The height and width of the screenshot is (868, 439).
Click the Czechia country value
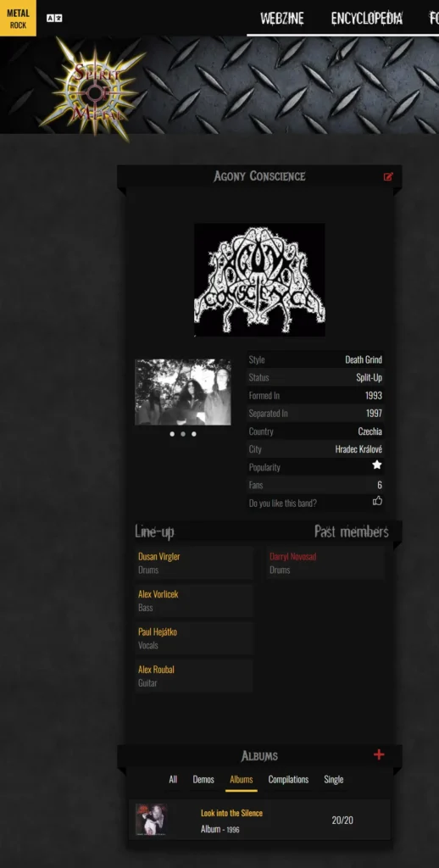370,431
